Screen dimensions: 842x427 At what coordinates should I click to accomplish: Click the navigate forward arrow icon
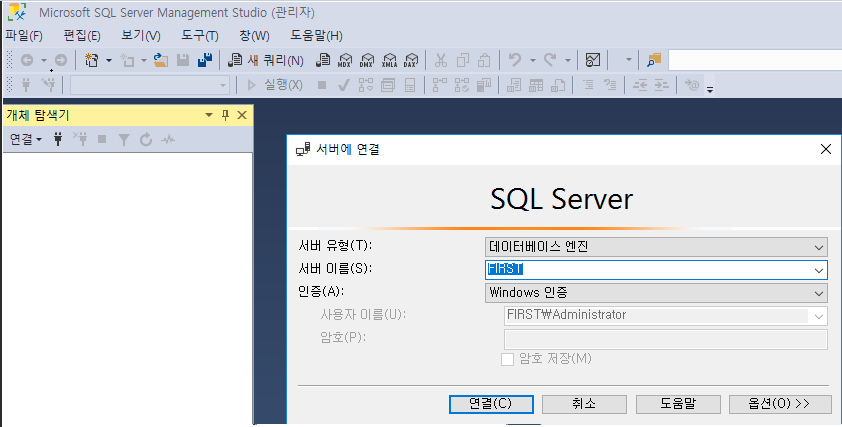click(x=61, y=60)
